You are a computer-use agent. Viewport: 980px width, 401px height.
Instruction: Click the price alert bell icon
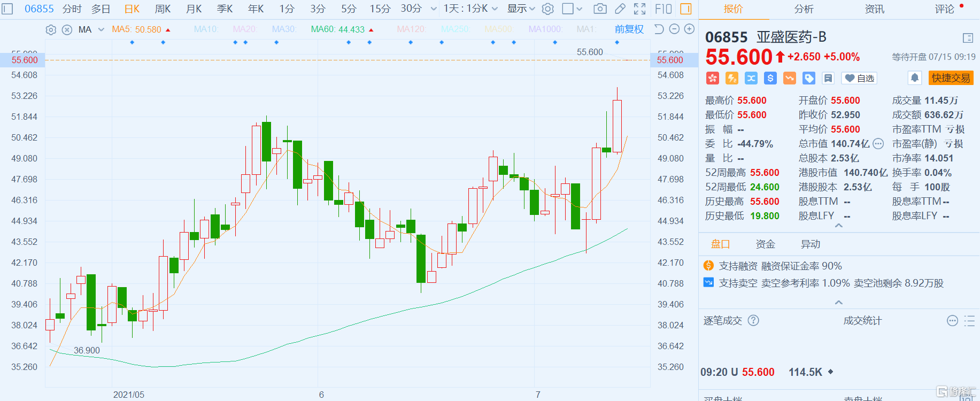click(x=915, y=78)
